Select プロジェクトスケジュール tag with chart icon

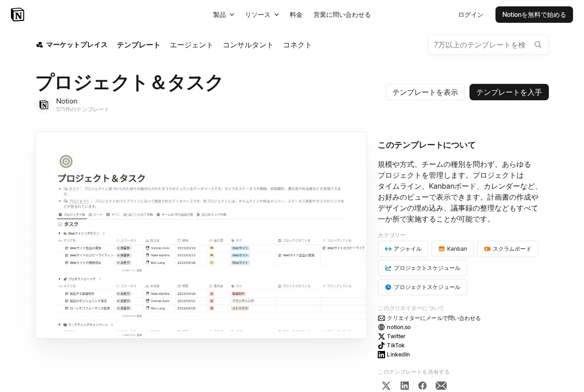point(422,268)
